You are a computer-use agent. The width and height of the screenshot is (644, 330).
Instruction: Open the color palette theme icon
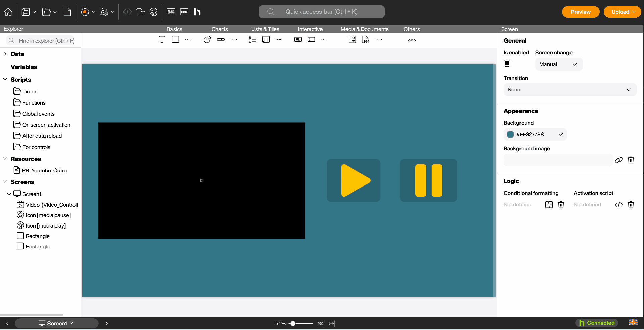click(x=153, y=12)
